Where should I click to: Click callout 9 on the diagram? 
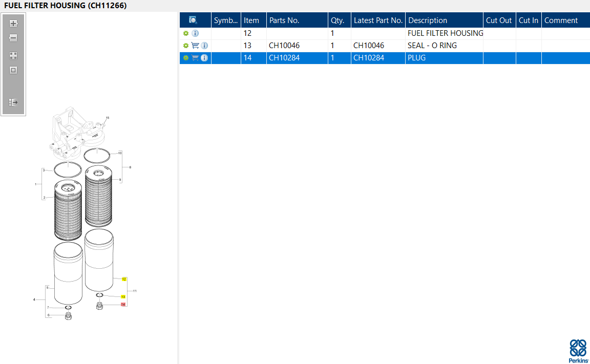coord(120,180)
